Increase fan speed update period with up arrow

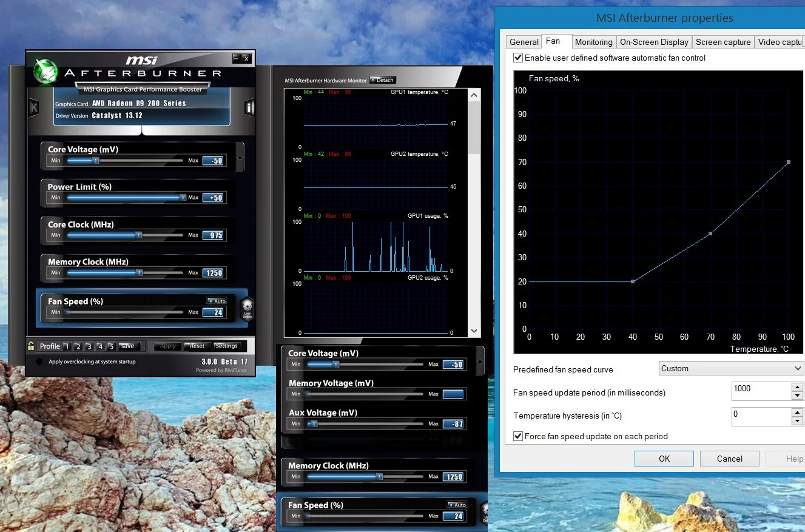(x=798, y=386)
